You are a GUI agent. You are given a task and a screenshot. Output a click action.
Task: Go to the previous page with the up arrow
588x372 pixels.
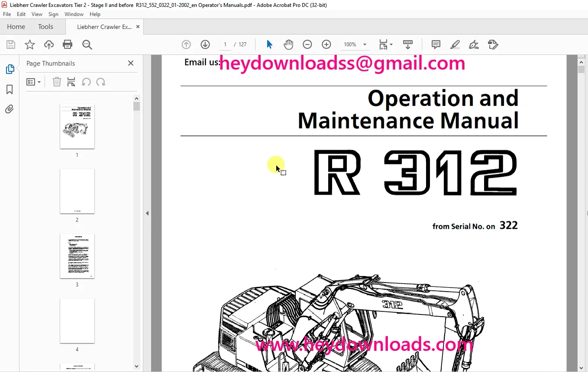[186, 45]
